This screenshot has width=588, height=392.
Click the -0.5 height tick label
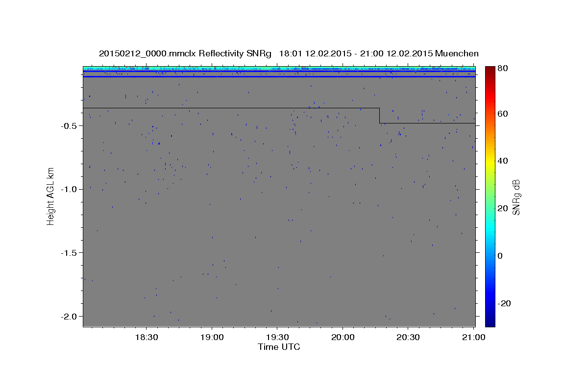click(69, 126)
